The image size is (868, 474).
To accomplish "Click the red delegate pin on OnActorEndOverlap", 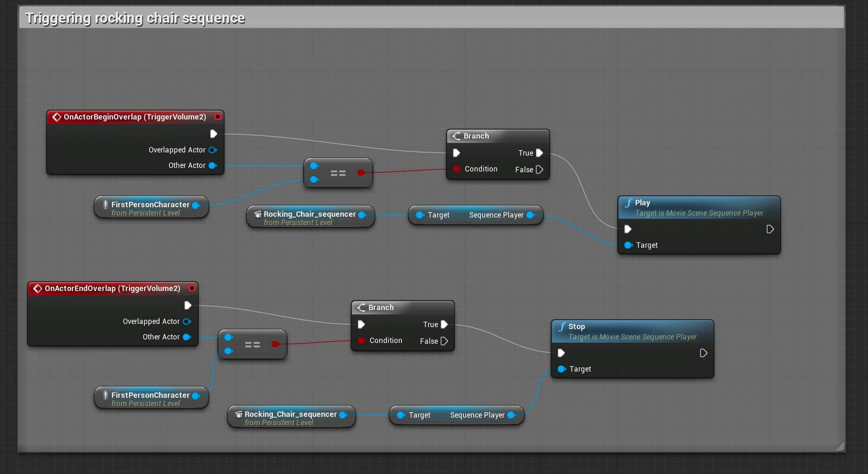I will (192, 288).
